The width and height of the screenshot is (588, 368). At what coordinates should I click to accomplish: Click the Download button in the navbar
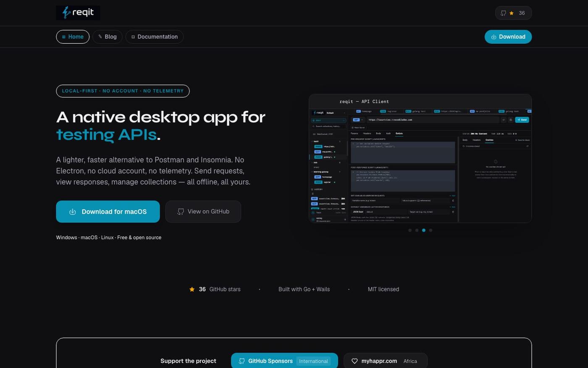[x=508, y=37]
